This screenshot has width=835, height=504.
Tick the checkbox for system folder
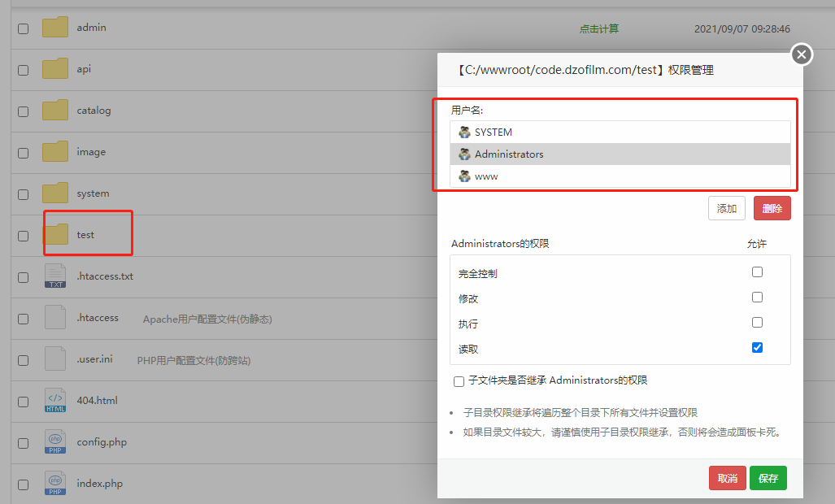pos(24,195)
